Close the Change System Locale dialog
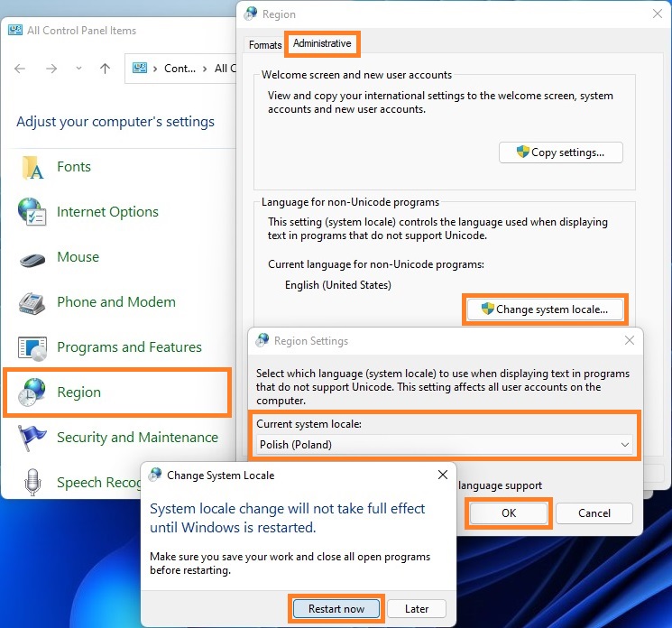The height and width of the screenshot is (628, 672). click(443, 475)
